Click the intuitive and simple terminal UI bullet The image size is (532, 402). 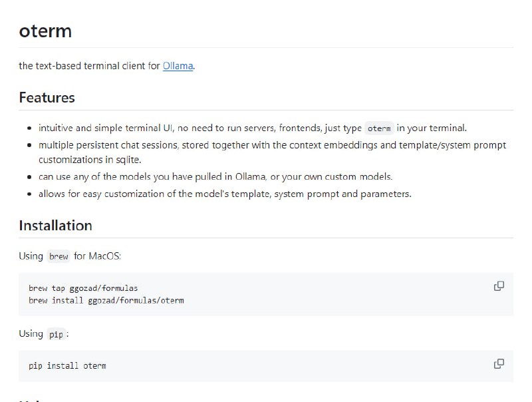coord(199,128)
